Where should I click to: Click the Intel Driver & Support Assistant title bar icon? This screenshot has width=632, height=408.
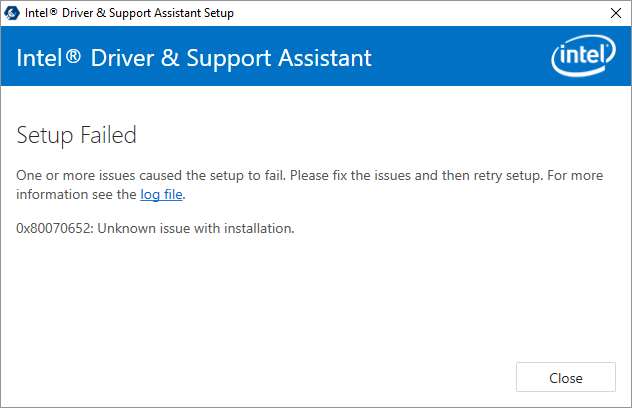point(12,13)
